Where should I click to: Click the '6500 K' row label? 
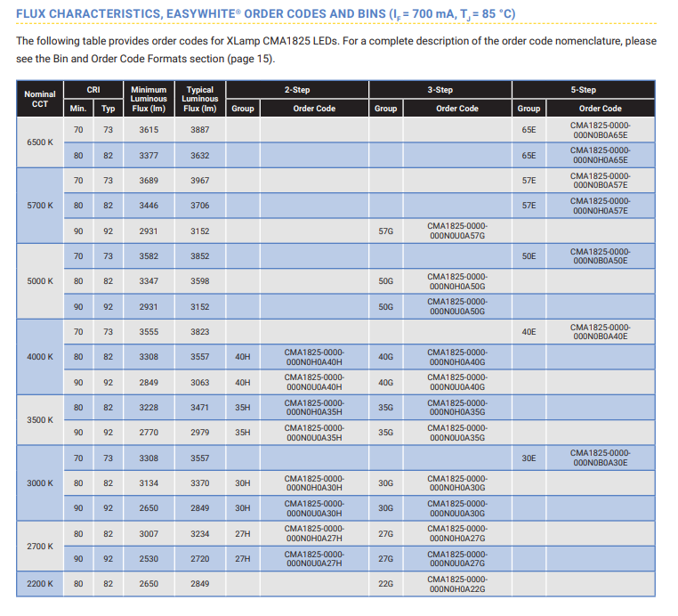[40, 142]
